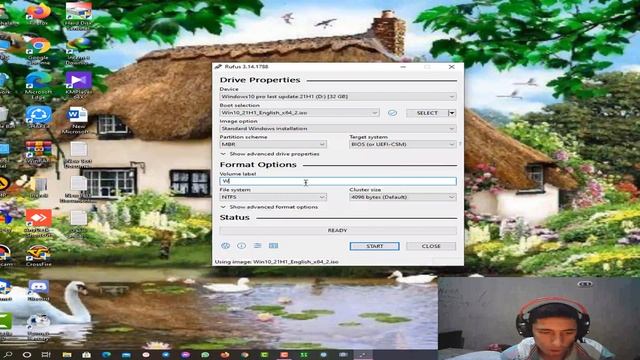Screen dimensions: 640x360
Task: Click the Rufus about info icon
Action: (242, 246)
